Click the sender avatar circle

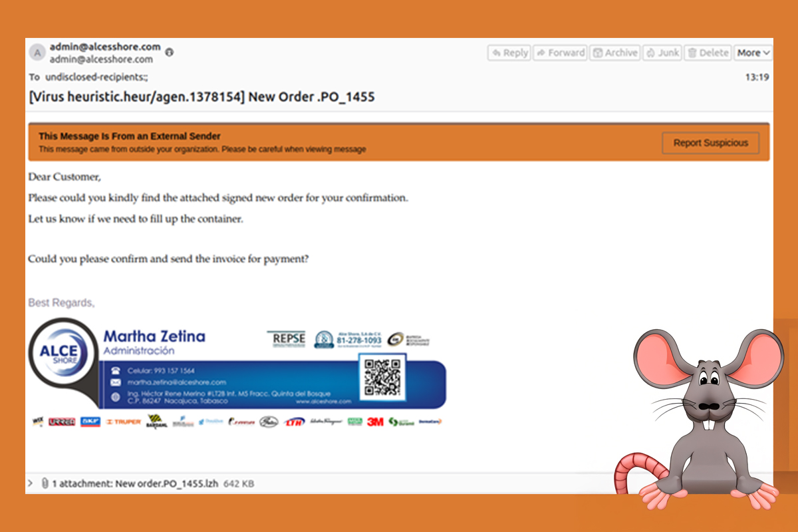point(38,53)
